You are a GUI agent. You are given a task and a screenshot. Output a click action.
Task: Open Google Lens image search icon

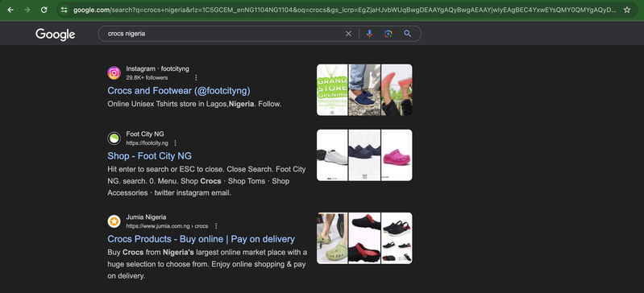(388, 34)
